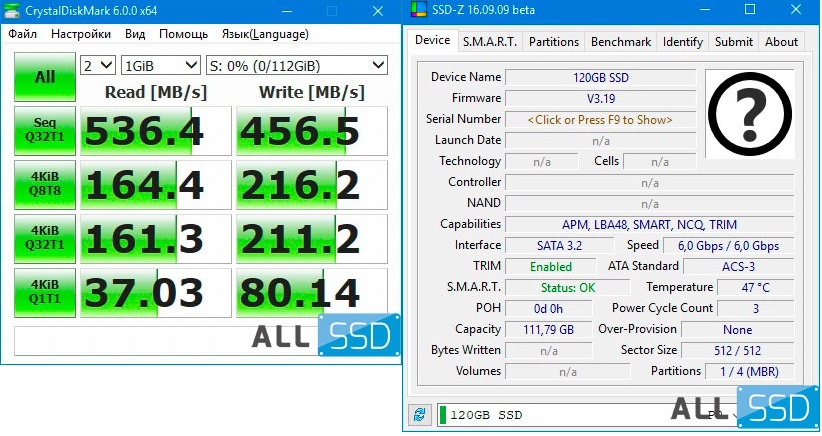822x436 pixels.
Task: Click the POH value 0d 0h
Action: point(548,309)
